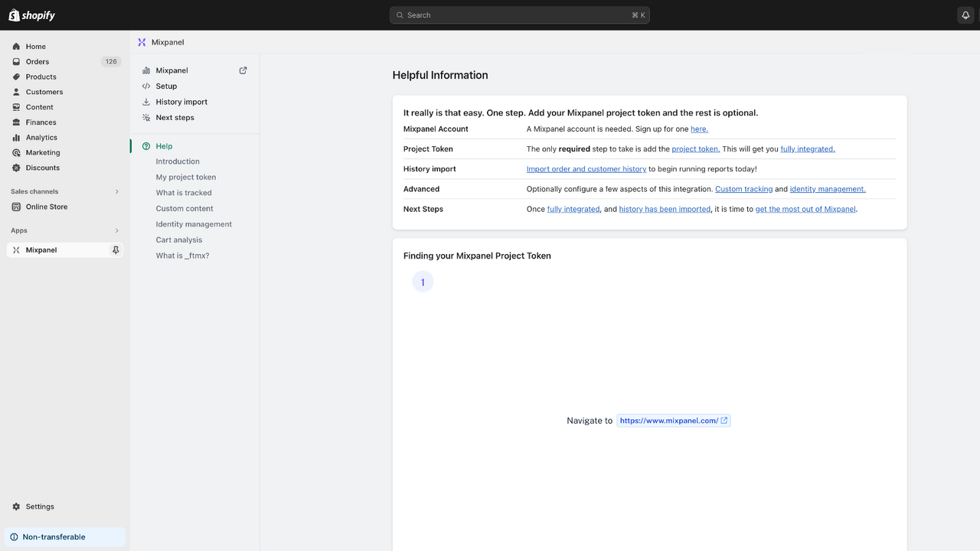Open What is _ftmx? topic
Image resolution: width=980 pixels, height=551 pixels.
(182, 256)
